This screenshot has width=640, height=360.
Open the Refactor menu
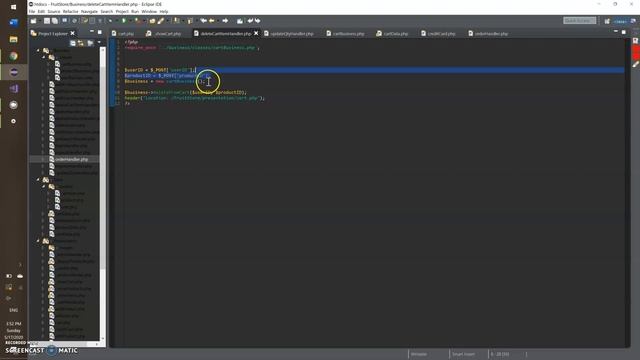70,12
